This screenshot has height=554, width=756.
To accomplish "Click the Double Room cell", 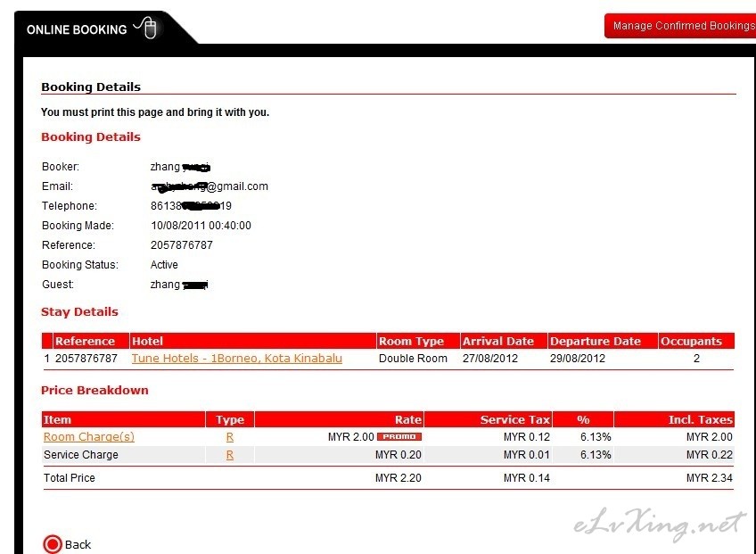I will [x=413, y=359].
